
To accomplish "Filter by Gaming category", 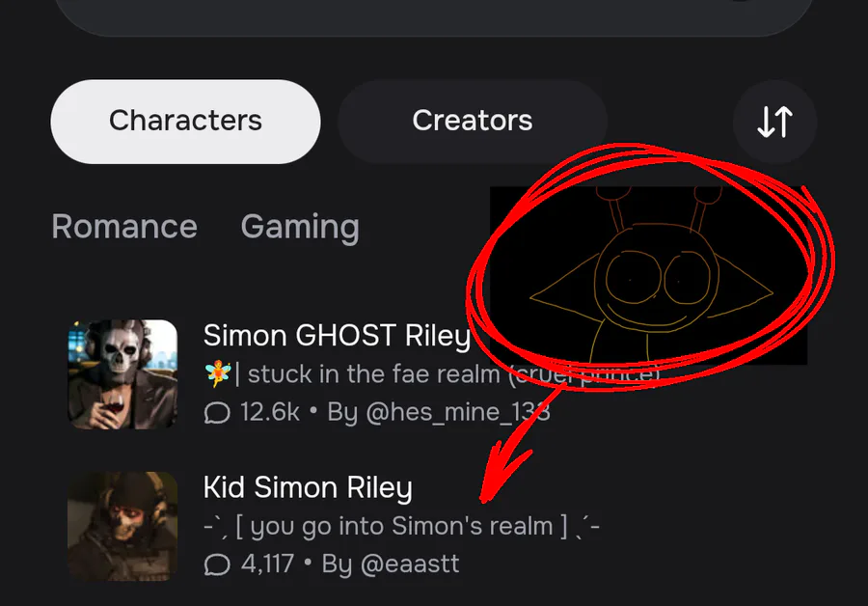I will point(300,227).
